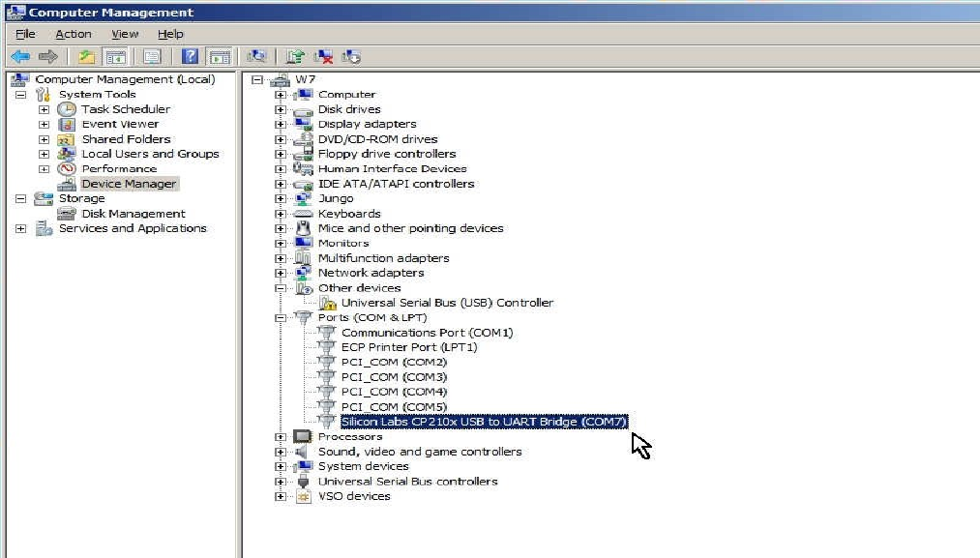Viewport: 980px width, 558px height.
Task: Click DVD/CD-ROM drives category icon
Action: [303, 138]
